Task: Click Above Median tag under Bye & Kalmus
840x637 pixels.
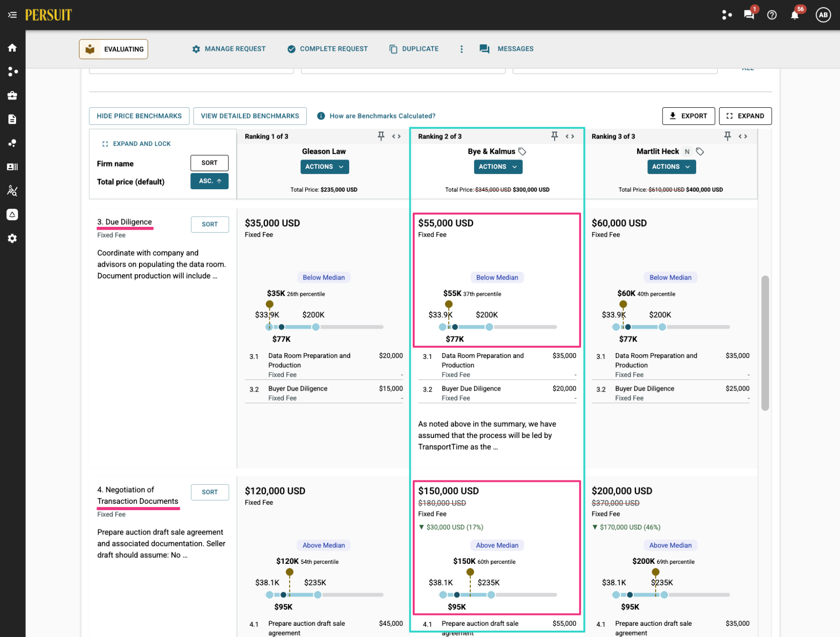Action: (497, 545)
